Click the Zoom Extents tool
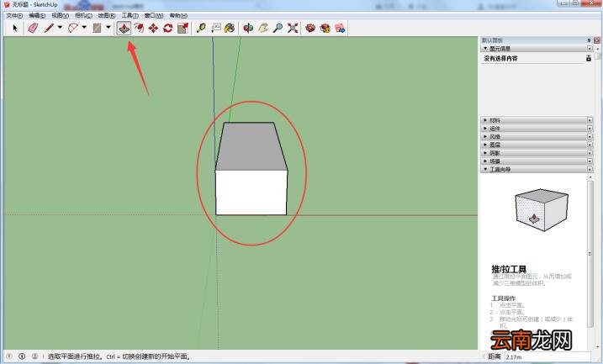Screen dimensions: 603x364 tap(293, 28)
